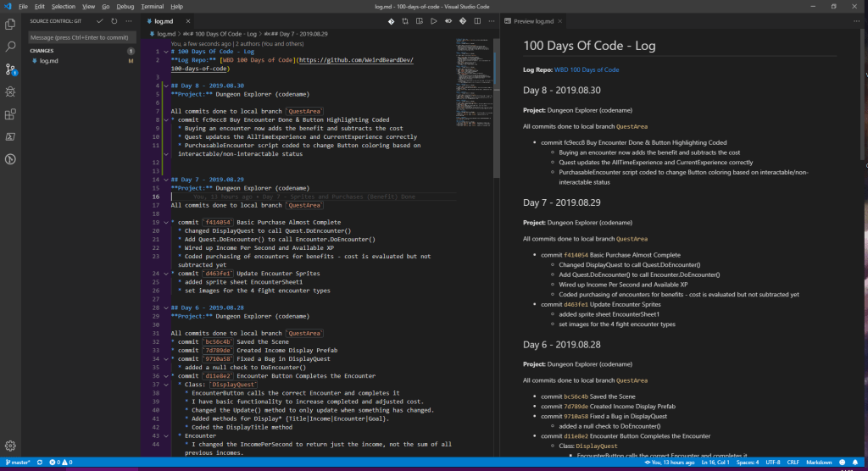Open editor More Actions ellipsis
Screen dimensions: 868x471
[x=492, y=21]
